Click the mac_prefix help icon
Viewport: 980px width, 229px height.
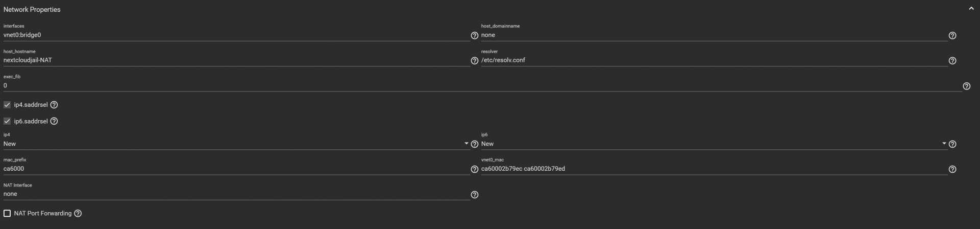click(474, 169)
